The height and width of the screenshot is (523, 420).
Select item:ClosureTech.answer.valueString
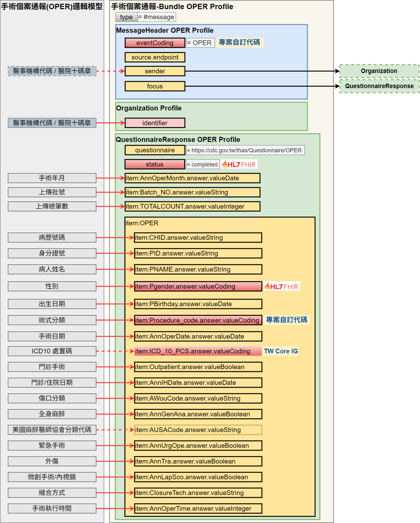pyautogui.click(x=198, y=493)
